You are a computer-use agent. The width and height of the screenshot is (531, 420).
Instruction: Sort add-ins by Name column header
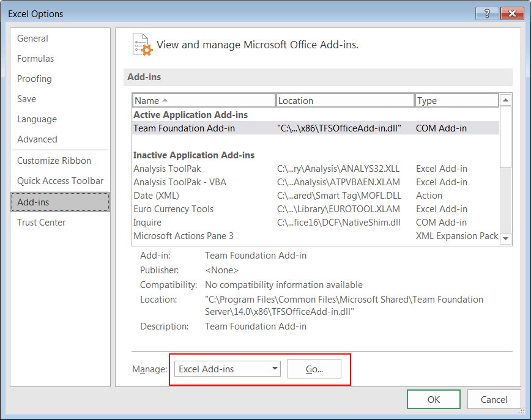[x=204, y=100]
